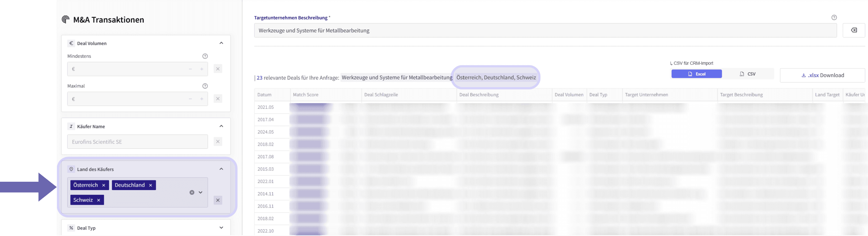Image resolution: width=868 pixels, height=236 pixels.
Task: Sort table by Match Score column
Action: coord(306,95)
